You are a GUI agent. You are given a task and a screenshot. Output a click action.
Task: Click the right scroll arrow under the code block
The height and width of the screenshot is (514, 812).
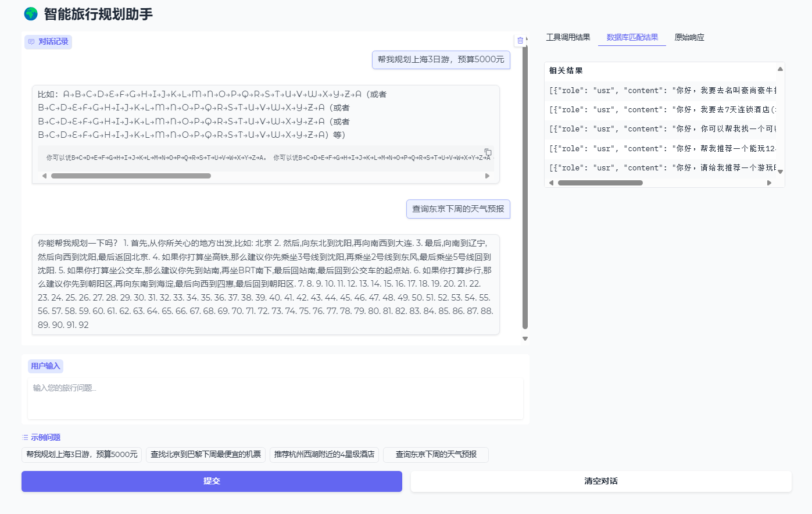pos(488,176)
